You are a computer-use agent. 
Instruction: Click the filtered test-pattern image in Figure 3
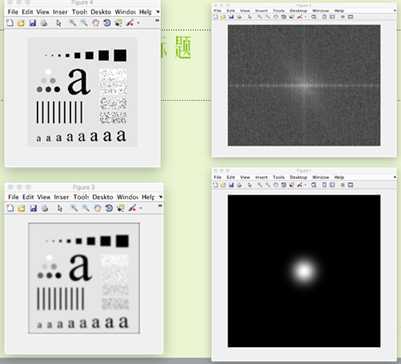click(84, 278)
